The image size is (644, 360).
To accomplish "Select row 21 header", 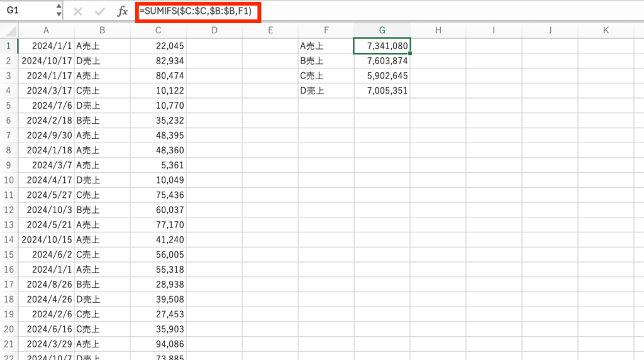I will click(x=9, y=344).
